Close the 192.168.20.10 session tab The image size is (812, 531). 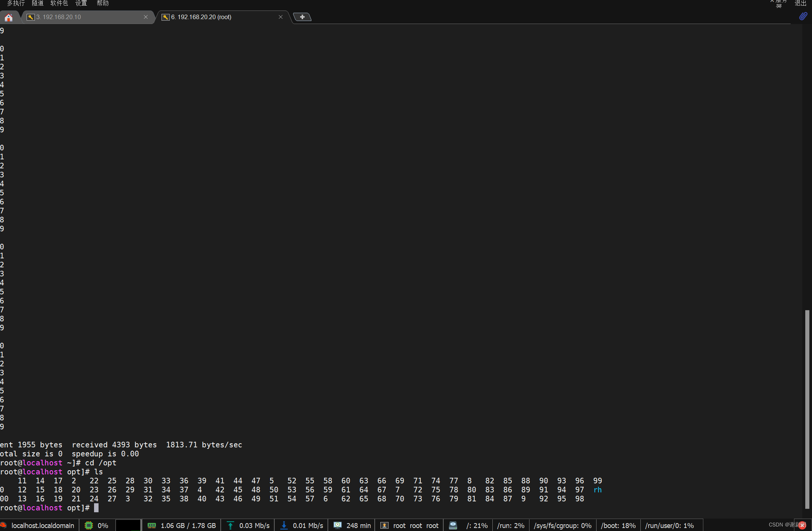(x=146, y=17)
